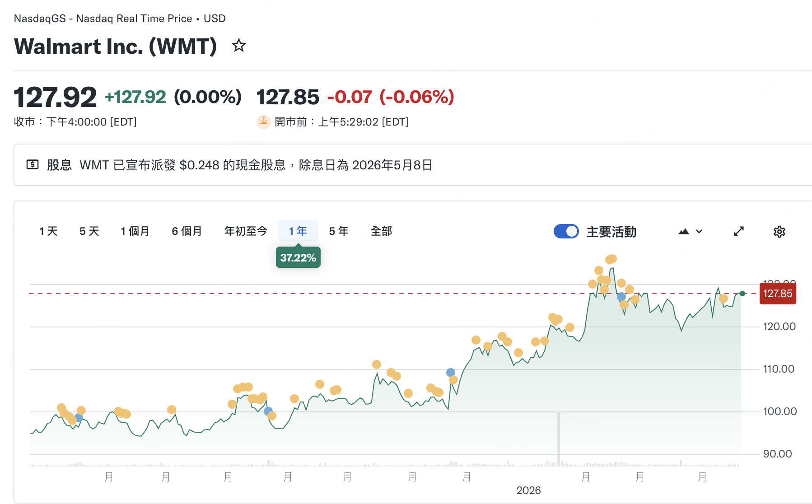812x504 pixels.
Task: Click the red 127.85 price tag on the chart axis
Action: [778, 294]
